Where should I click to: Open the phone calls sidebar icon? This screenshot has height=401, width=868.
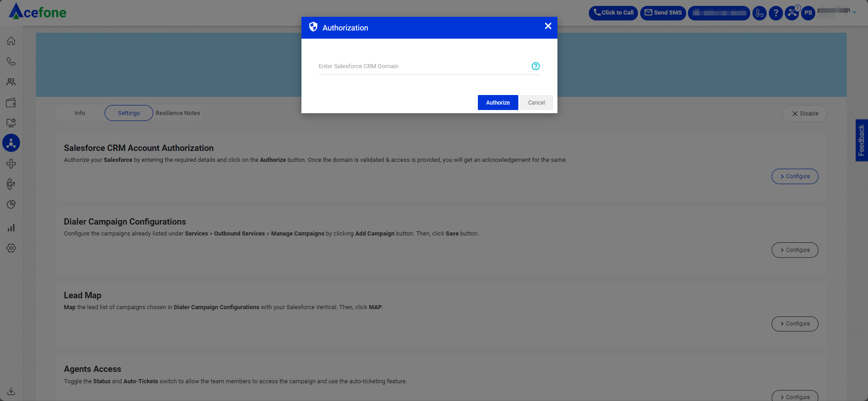(x=11, y=61)
